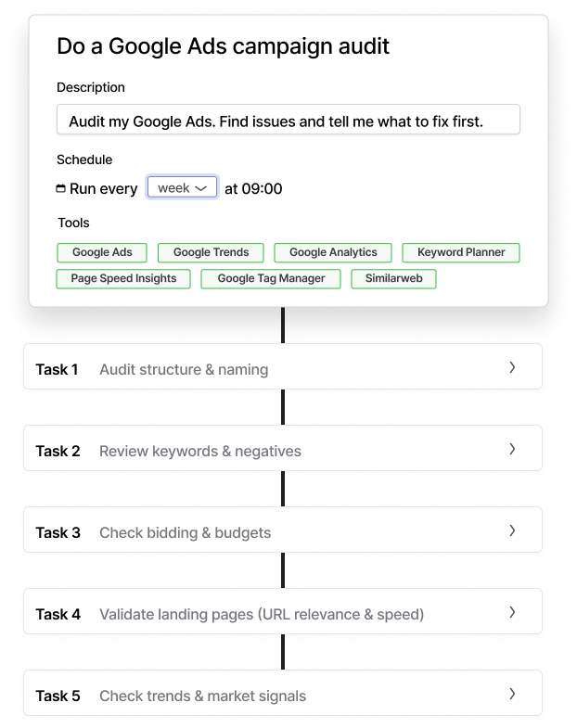Expand Task 2 chevron arrow
The image size is (577, 728).
[x=512, y=450]
